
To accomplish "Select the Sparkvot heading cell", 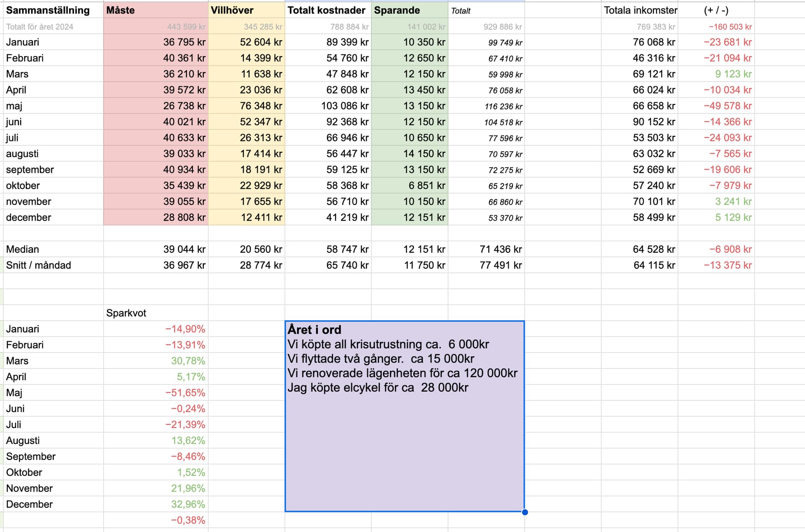I will point(126,313).
